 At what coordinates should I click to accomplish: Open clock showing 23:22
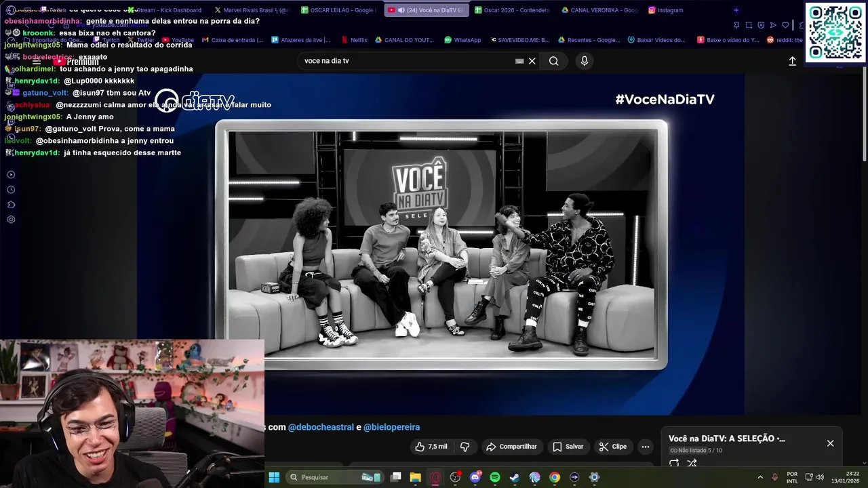(x=846, y=477)
